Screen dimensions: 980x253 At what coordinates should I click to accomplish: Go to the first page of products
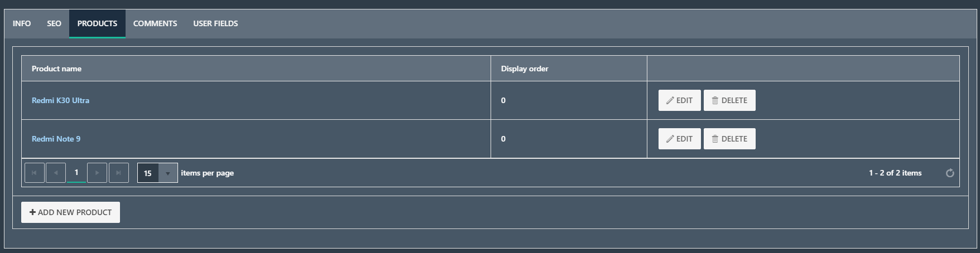tap(35, 173)
